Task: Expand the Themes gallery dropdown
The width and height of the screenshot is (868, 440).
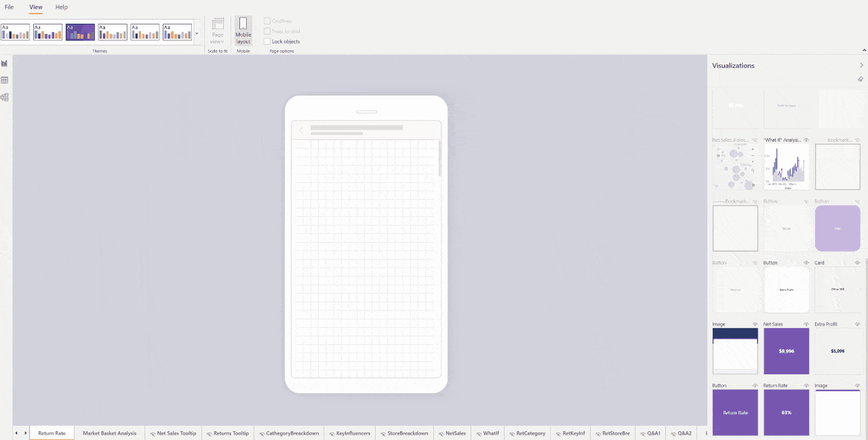Action: [197, 33]
